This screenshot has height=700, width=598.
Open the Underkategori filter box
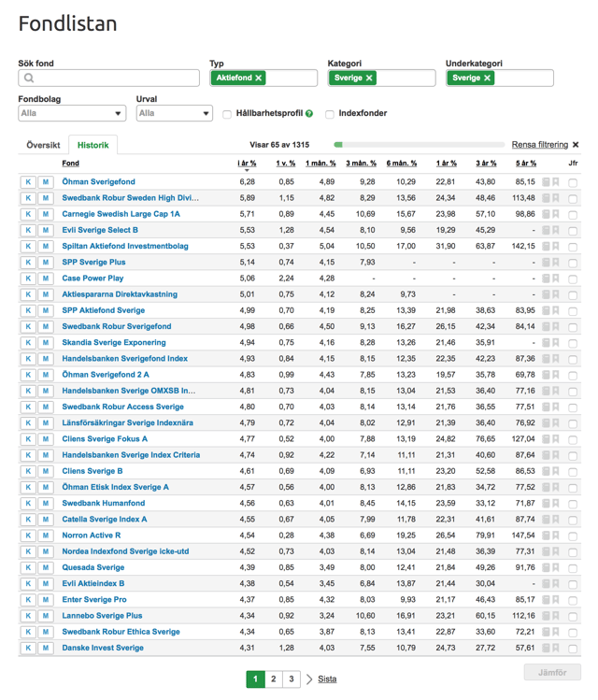tap(500, 79)
